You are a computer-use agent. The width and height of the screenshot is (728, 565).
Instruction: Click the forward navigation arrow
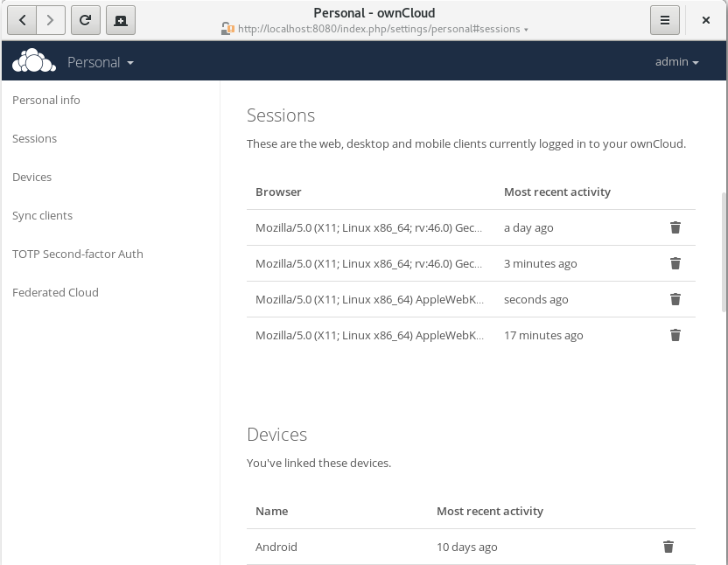52,19
